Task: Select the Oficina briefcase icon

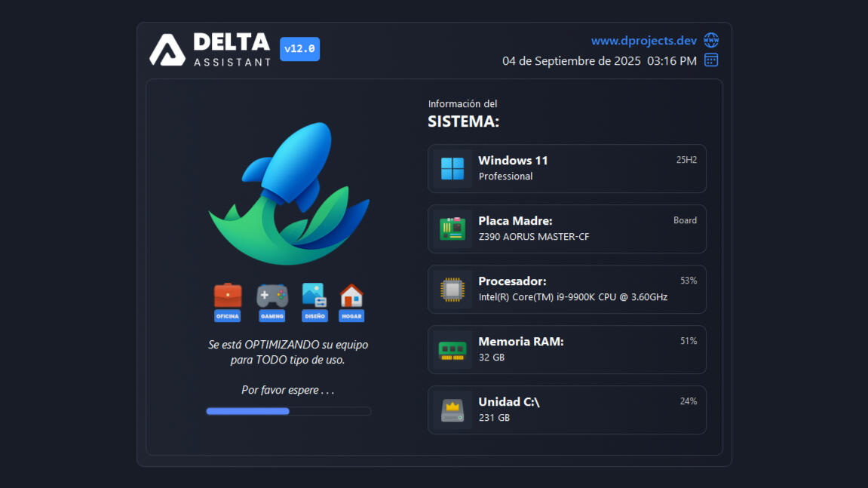Action: coord(228,296)
